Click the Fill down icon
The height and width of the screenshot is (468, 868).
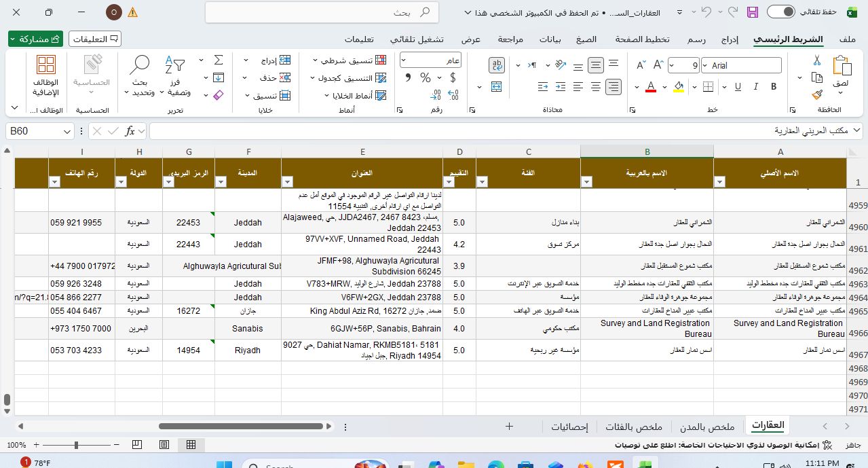219,77
